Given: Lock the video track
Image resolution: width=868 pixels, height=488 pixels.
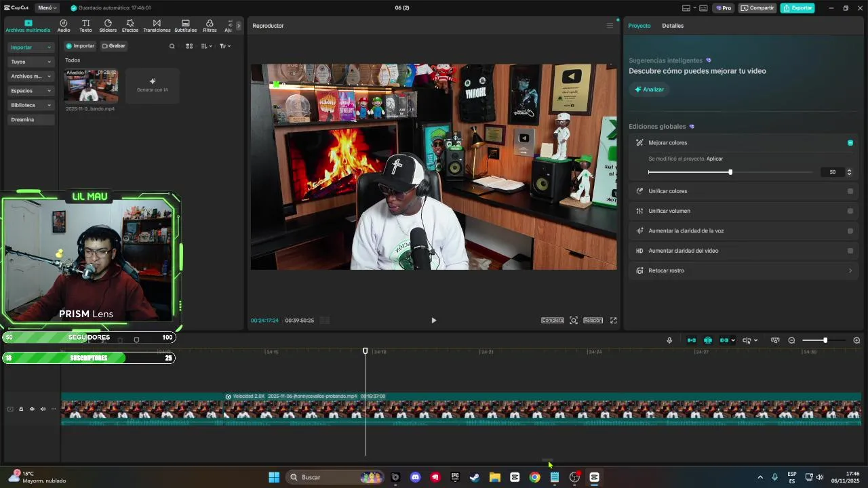Looking at the screenshot, I should pos(21,409).
